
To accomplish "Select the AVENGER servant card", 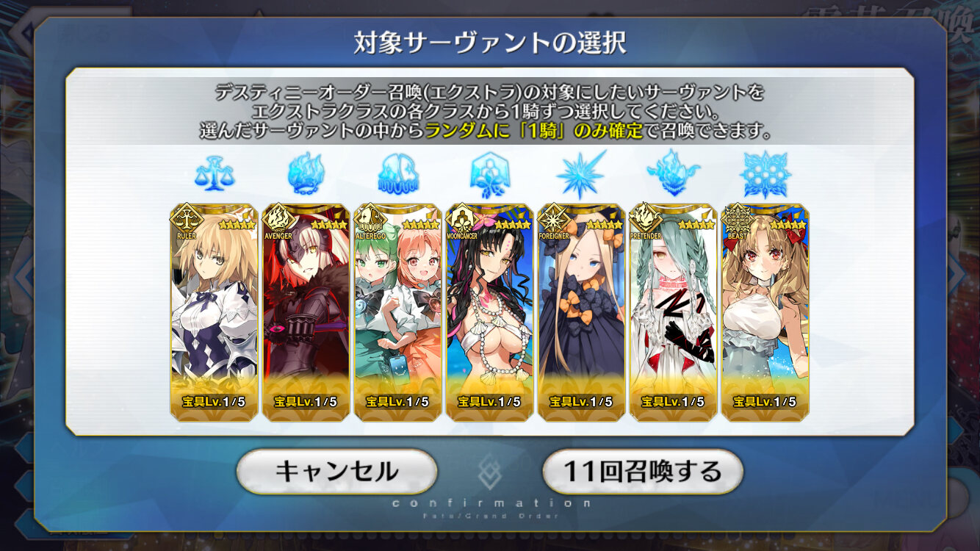I will [306, 312].
